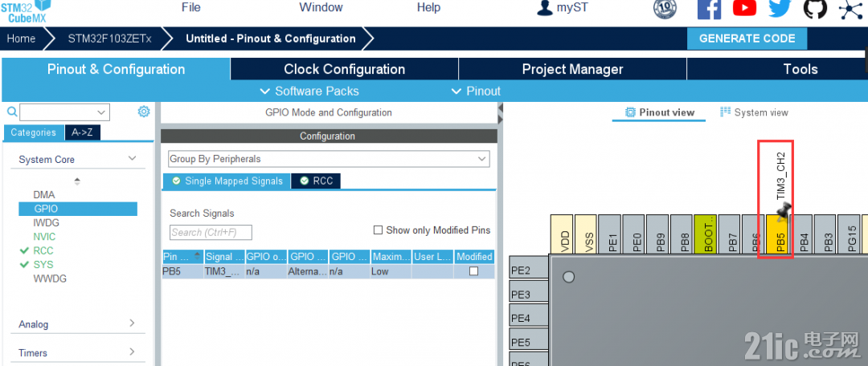Select DMA in System Core
The width and height of the screenshot is (868, 366).
click(44, 194)
